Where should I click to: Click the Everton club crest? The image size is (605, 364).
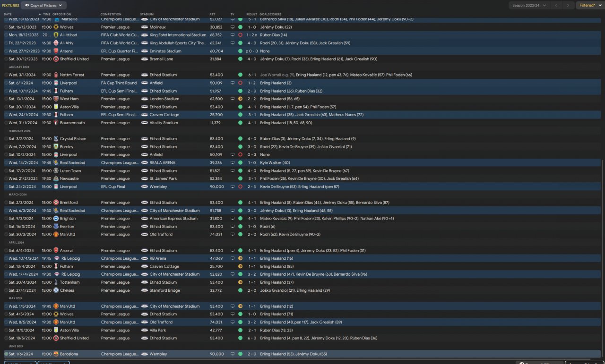coord(56,227)
